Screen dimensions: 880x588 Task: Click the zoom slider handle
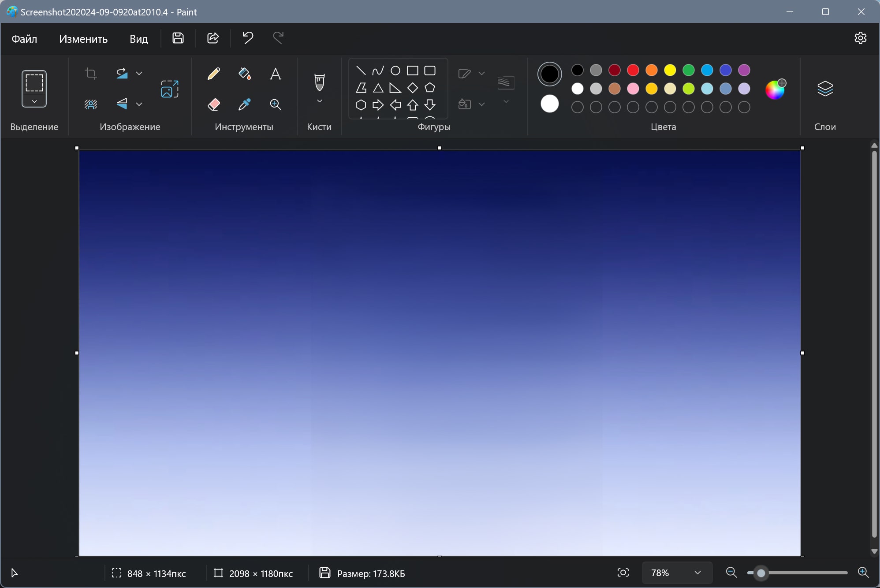tap(761, 573)
